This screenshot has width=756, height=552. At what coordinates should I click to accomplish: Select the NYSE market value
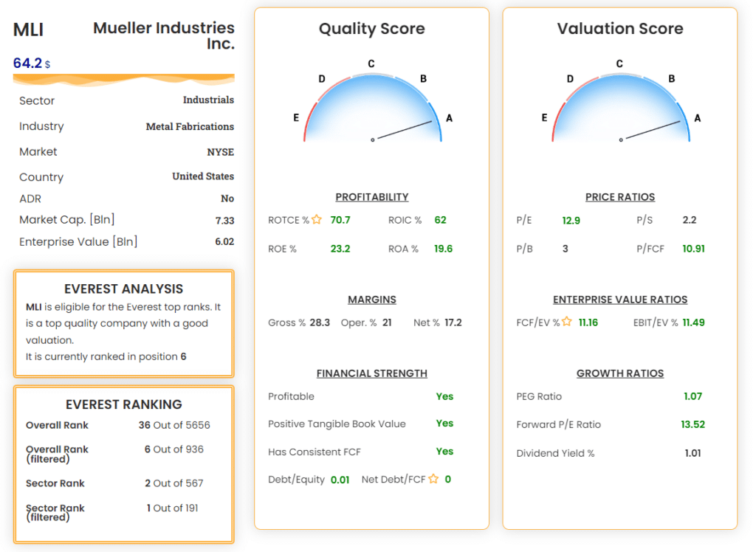click(220, 152)
